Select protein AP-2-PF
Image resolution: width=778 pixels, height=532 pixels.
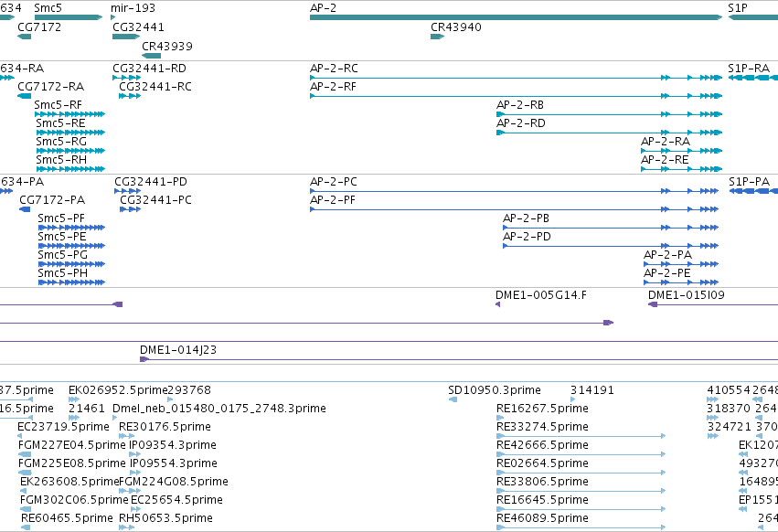[x=515, y=209]
